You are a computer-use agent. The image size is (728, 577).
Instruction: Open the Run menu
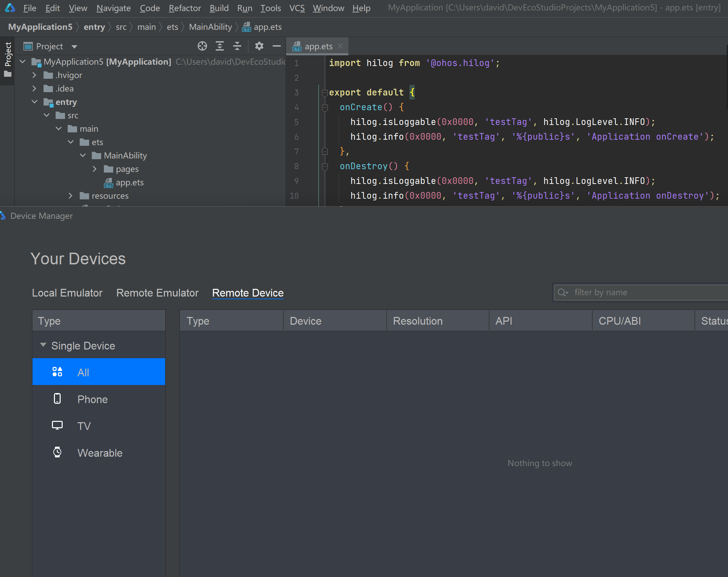245,8
